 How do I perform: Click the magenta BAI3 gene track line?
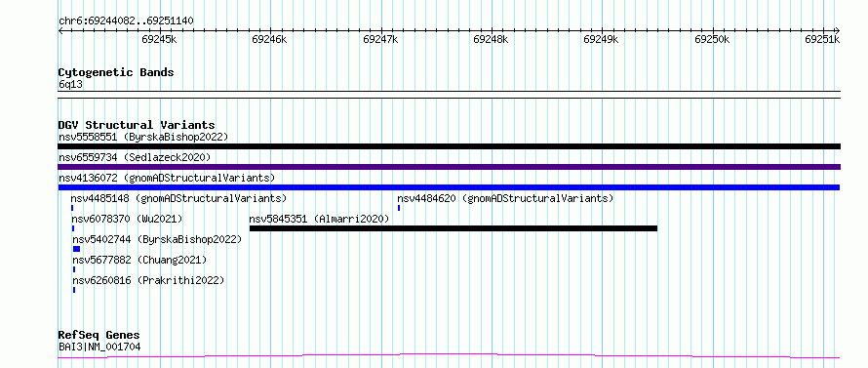pyautogui.click(x=449, y=356)
